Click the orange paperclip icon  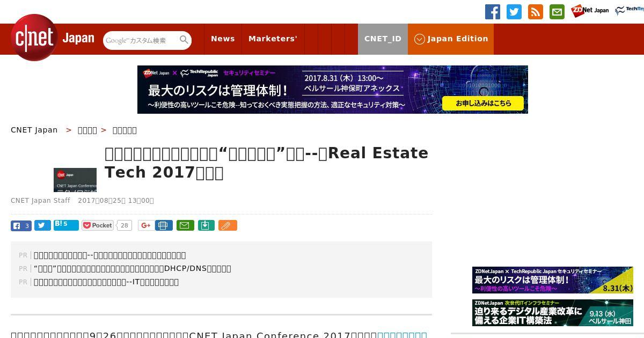(x=228, y=225)
